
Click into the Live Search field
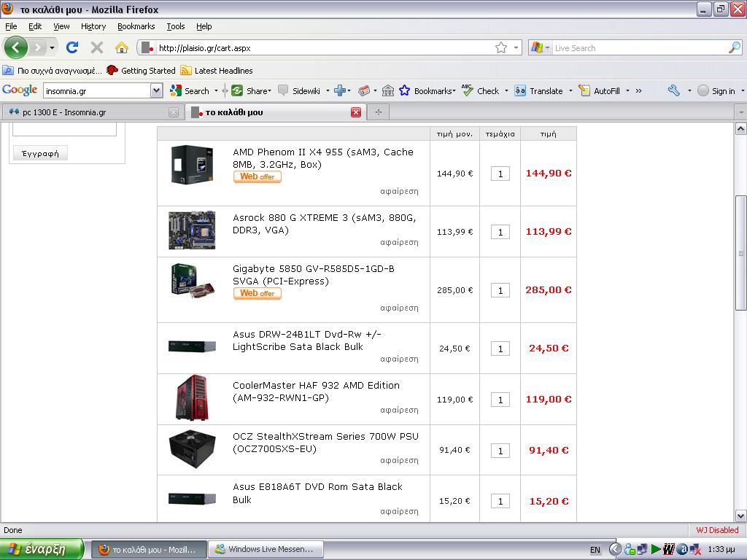click(638, 47)
